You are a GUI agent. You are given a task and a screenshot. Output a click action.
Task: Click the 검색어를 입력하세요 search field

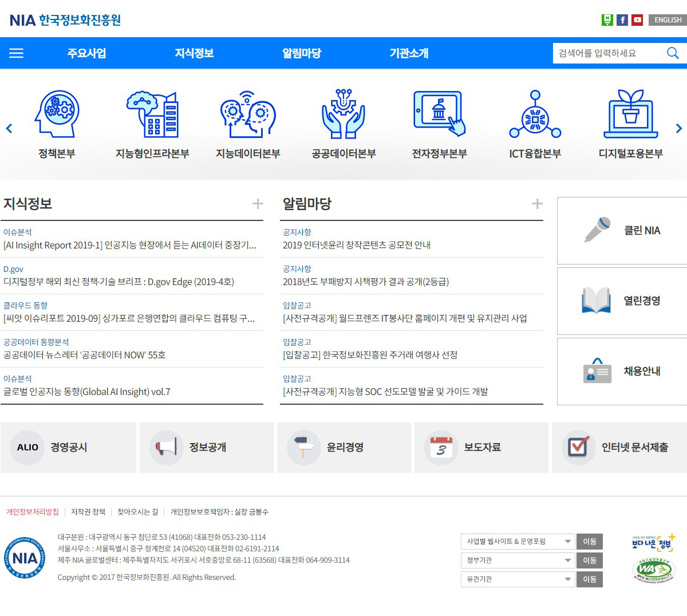607,53
